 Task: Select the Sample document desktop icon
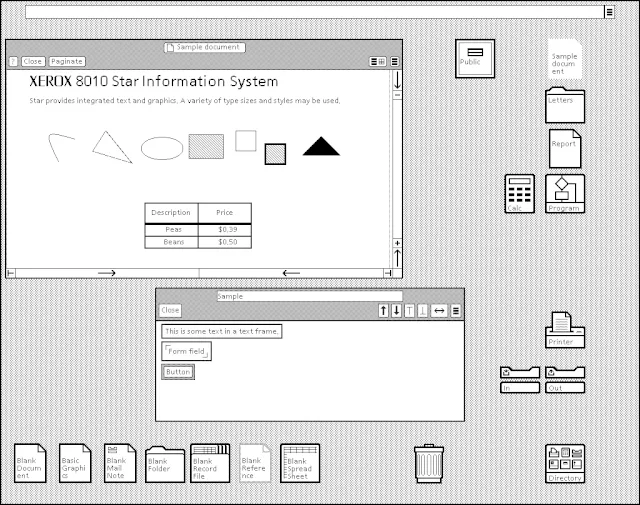point(565,59)
